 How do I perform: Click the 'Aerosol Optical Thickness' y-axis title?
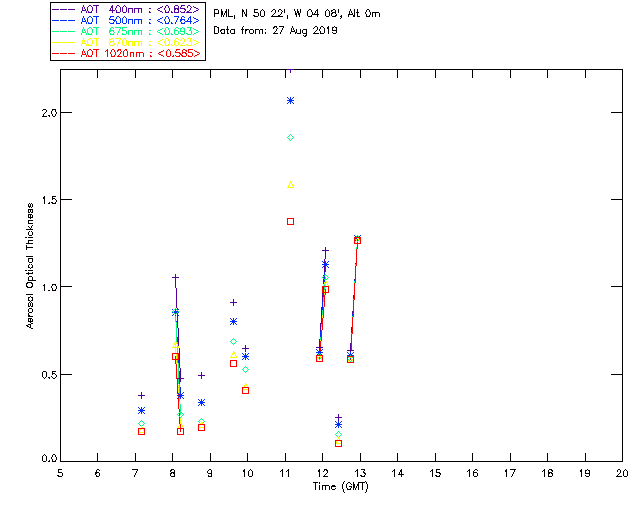click(x=30, y=266)
